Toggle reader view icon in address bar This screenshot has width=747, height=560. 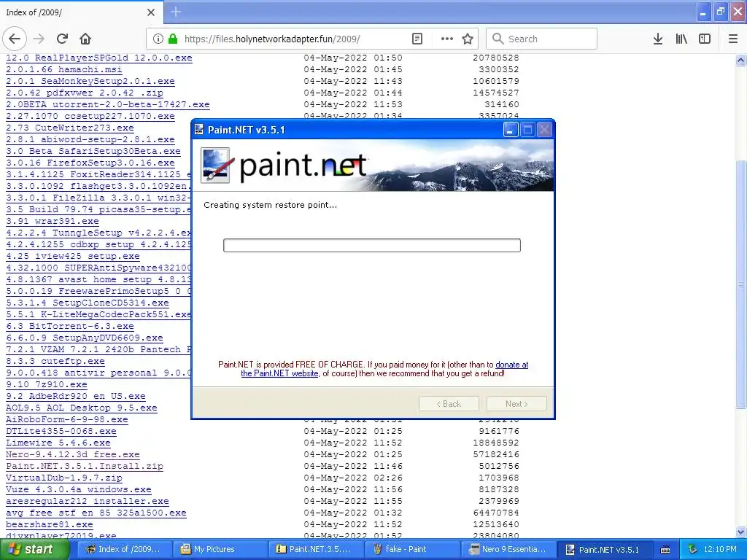click(417, 39)
